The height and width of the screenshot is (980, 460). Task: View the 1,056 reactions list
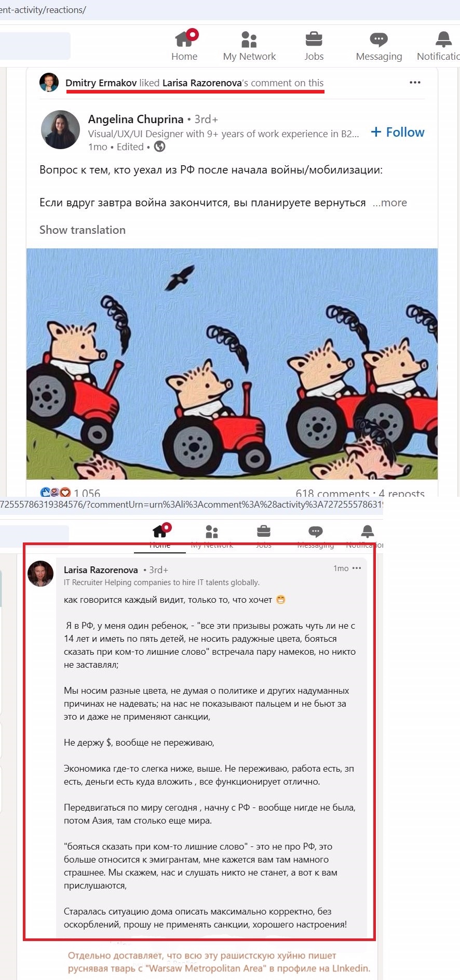tap(70, 493)
